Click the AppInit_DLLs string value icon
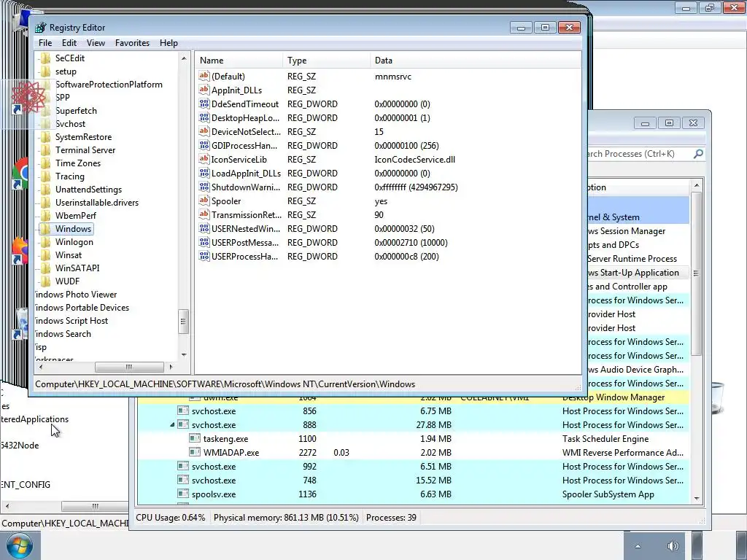Image resolution: width=747 pixels, height=560 pixels. pos(204,90)
